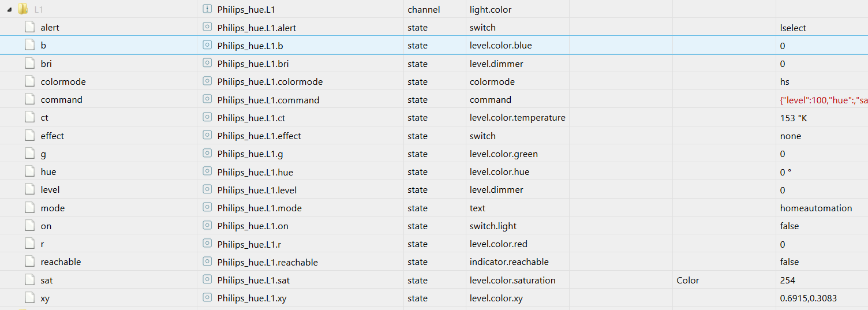Click the level.color.temperature role text
The width and height of the screenshot is (868, 310).
pos(518,117)
